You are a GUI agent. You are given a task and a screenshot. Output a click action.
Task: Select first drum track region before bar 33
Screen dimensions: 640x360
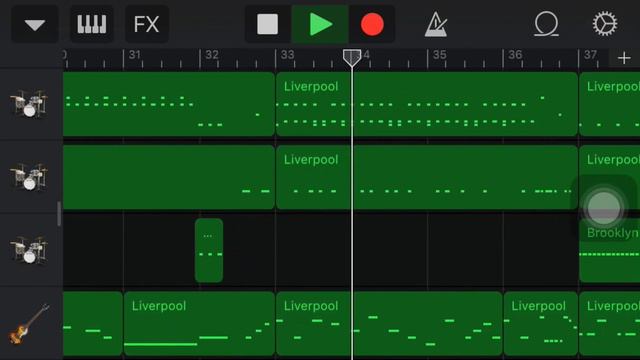coord(169,104)
